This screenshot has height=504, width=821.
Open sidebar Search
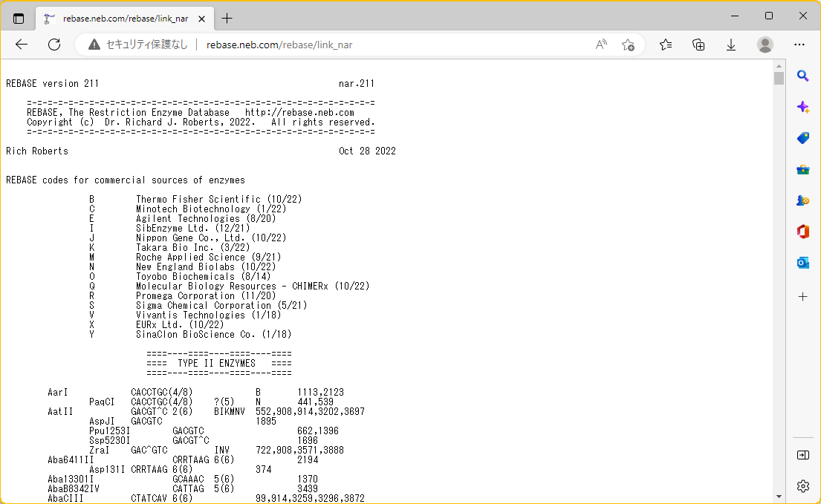(802, 76)
